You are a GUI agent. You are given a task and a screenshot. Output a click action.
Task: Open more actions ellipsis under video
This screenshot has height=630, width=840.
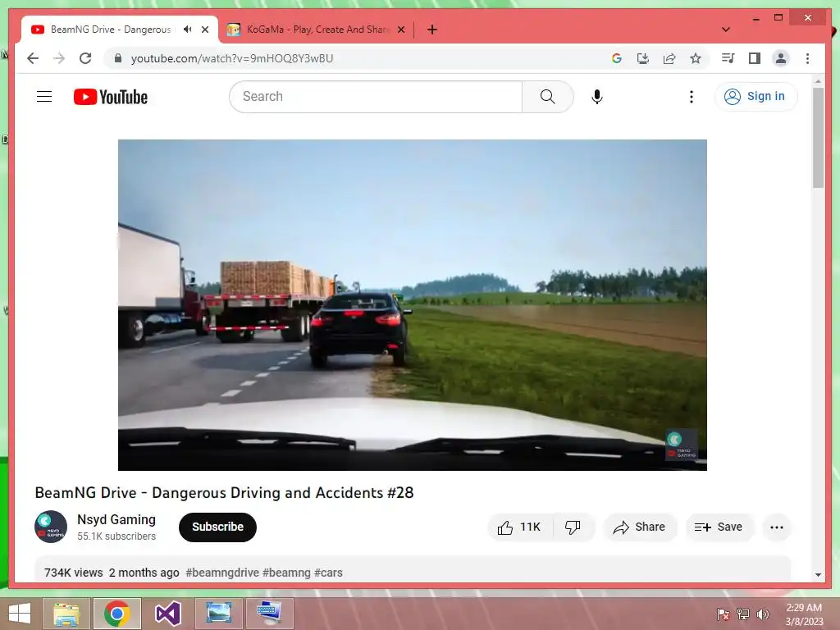click(x=776, y=527)
